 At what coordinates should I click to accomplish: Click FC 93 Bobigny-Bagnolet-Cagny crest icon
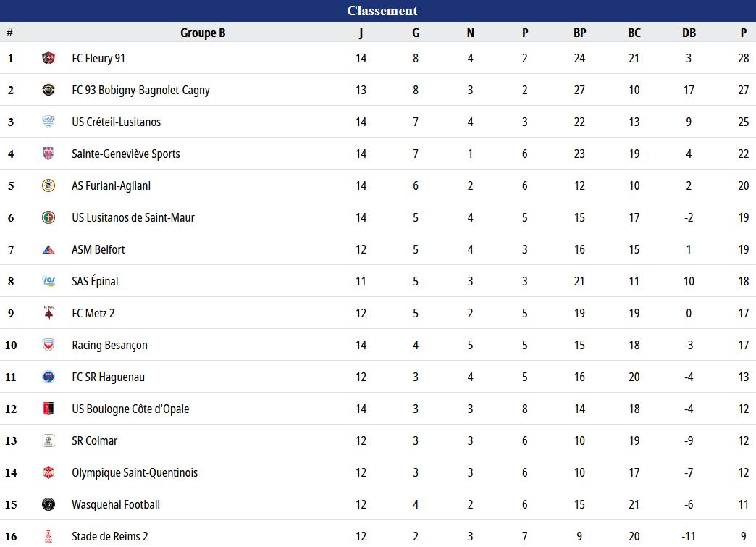pyautogui.click(x=49, y=91)
